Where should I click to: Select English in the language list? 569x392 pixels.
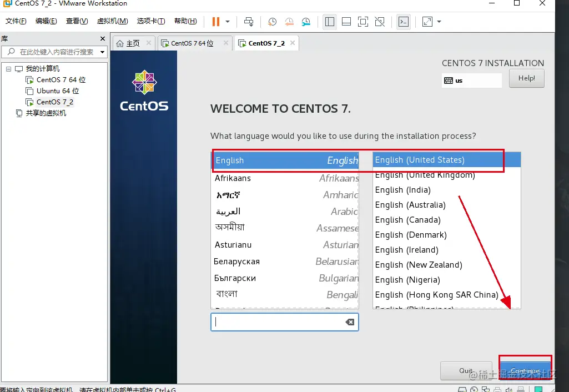click(286, 160)
